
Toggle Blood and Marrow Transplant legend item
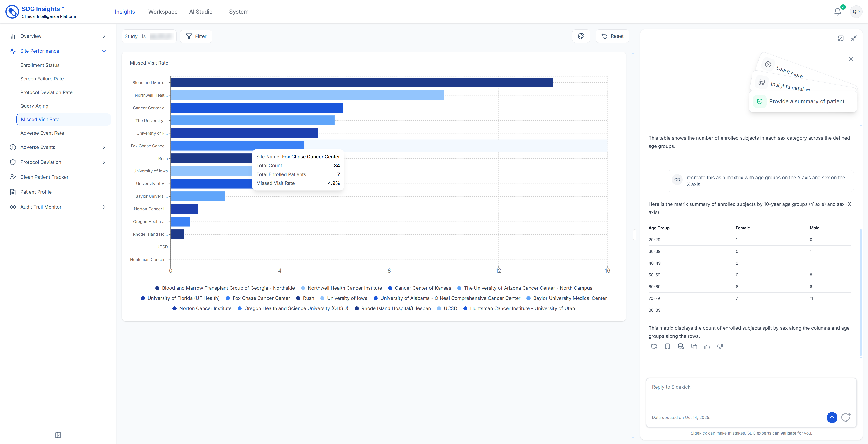coord(225,288)
